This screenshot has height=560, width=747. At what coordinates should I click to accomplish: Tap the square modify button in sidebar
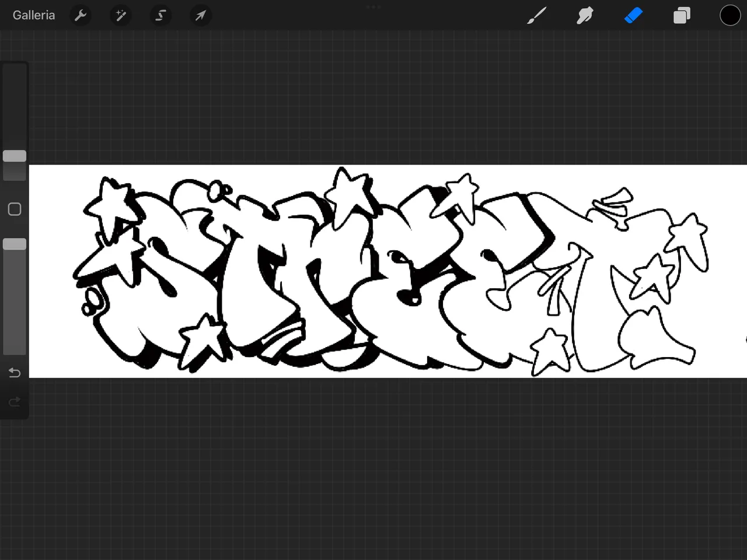pos(15,209)
